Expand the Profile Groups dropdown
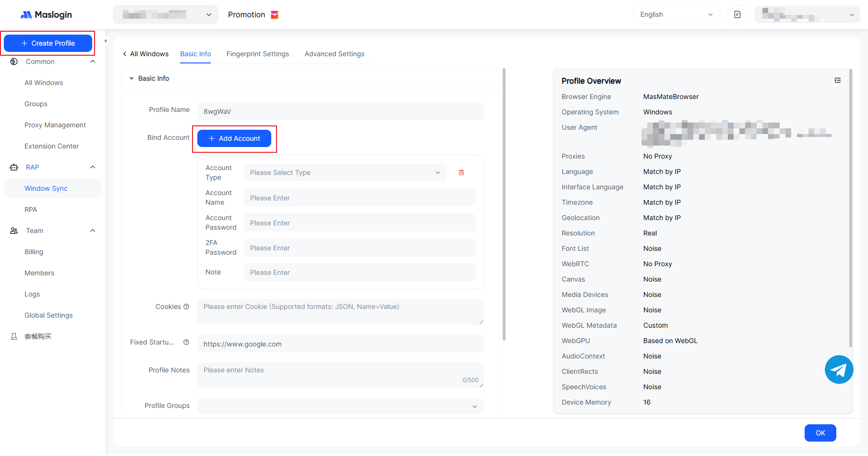Viewport: 868px width, 456px height. tap(340, 406)
